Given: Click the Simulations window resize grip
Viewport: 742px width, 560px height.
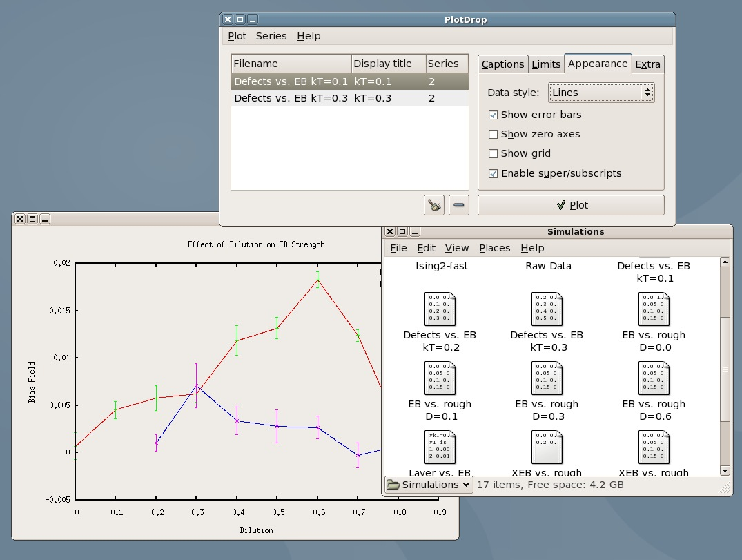Looking at the screenshot, I should point(725,488).
